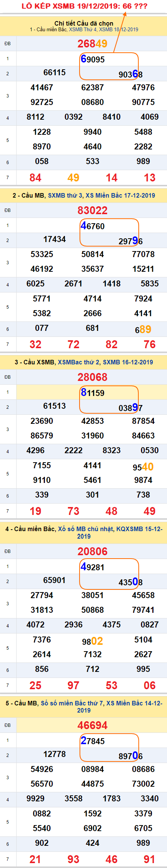
Task: Select seventh prize number 84
Action: click(x=35, y=178)
